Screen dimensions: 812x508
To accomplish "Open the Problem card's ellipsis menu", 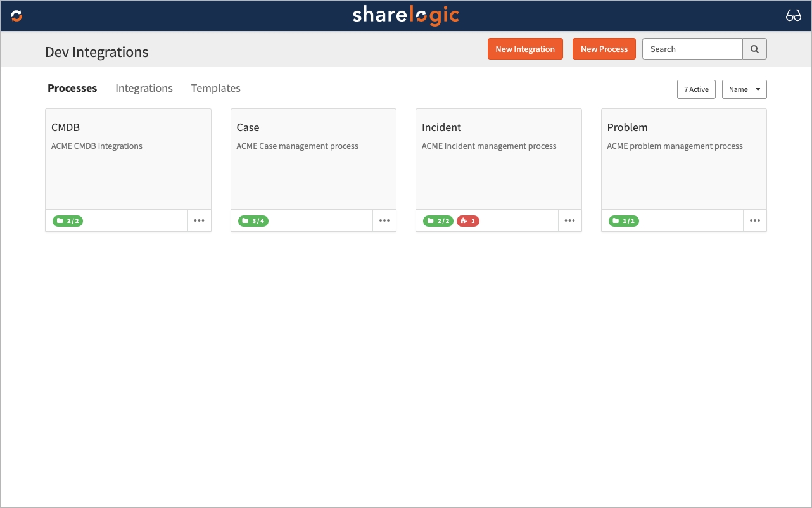I will [x=754, y=220].
